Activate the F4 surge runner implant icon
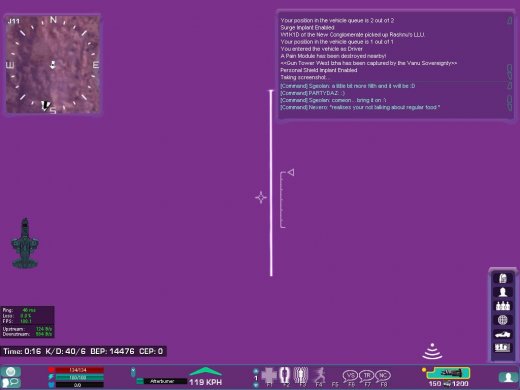520x390 pixels. click(x=319, y=376)
